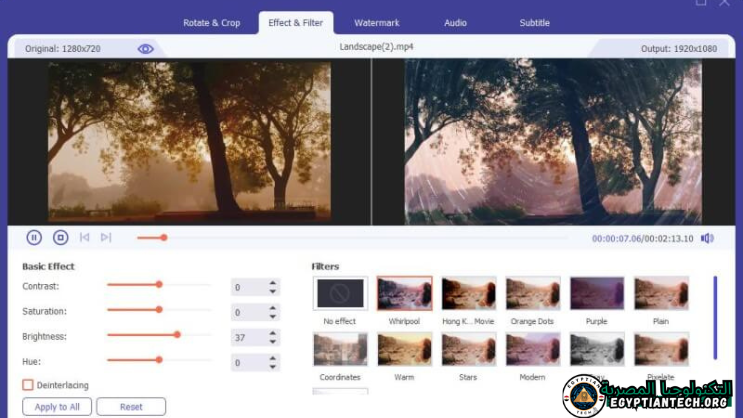Toggle the original preview eye icon

pos(145,49)
